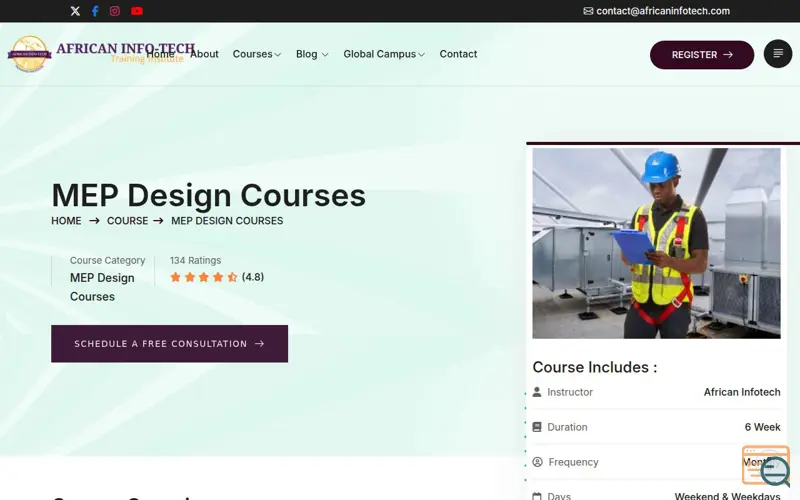Click the MEP Design Courses page heading
This screenshot has width=800, height=500.
pos(209,195)
